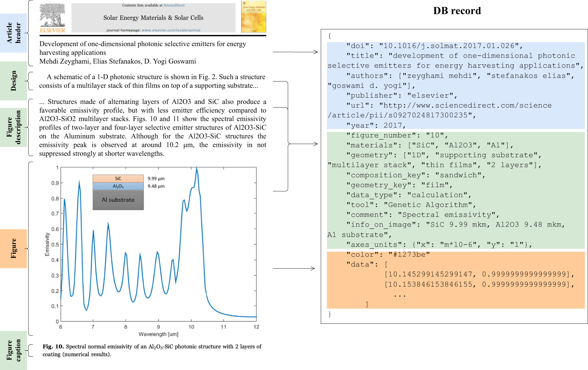Follow the www.elsevier.com/locate/solmat homepage link
Image resolution: width=588 pixels, height=370 pixels.
(x=171, y=30)
